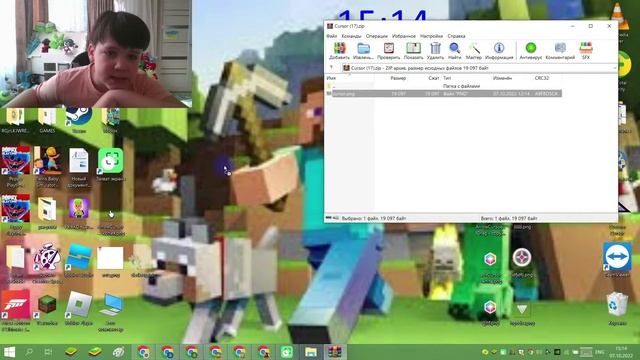This screenshot has height=360, width=640.
Task: Click the Информация (Info) icon
Action: pos(499,51)
